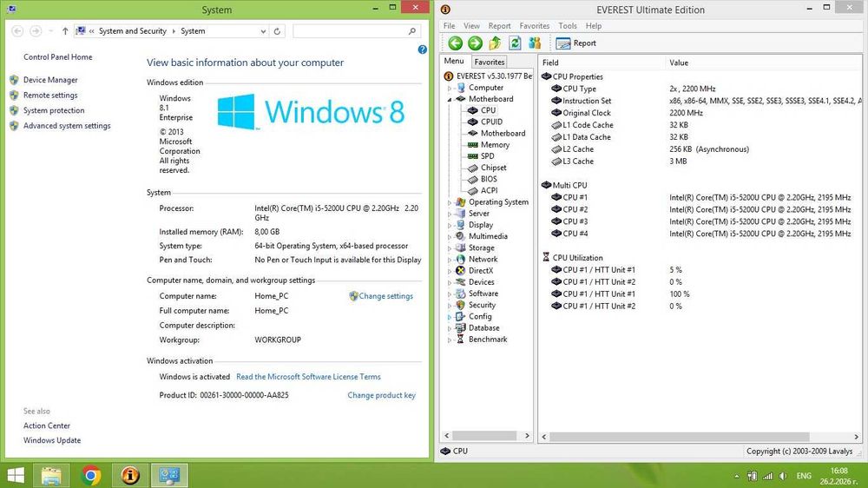Open Device Manager in System window
The image size is (868, 488).
(50, 80)
